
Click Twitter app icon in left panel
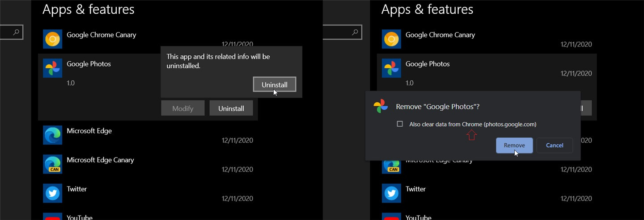[52, 193]
